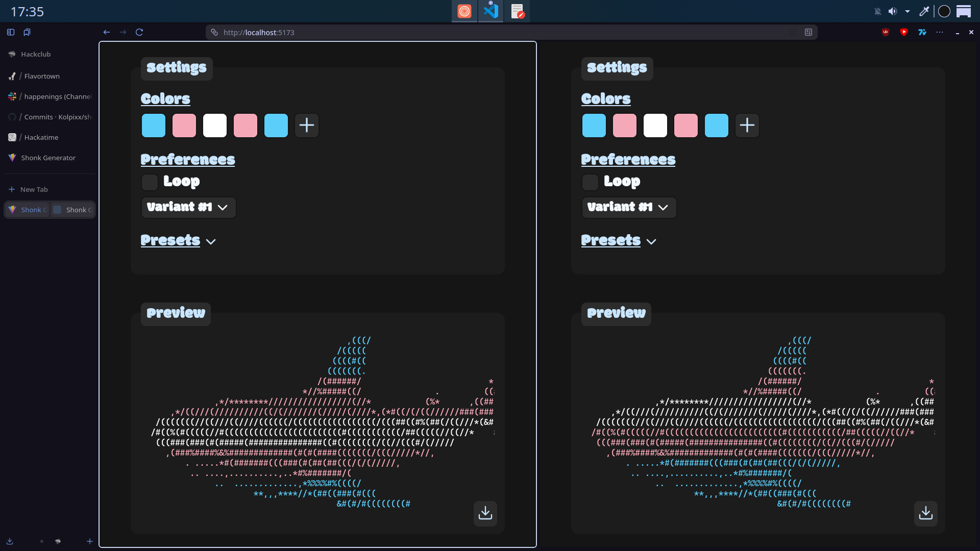The width and height of the screenshot is (980, 551).
Task: Add a new color in right Settings
Action: tap(747, 126)
